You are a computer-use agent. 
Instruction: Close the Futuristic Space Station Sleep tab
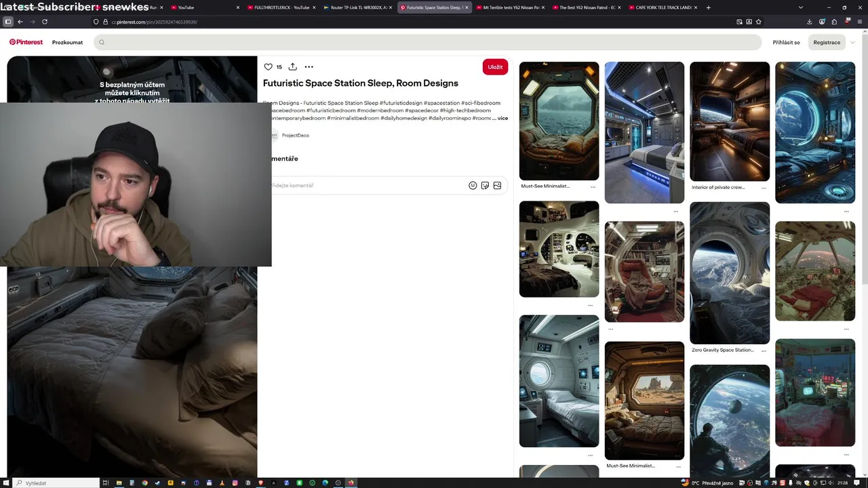coord(467,7)
